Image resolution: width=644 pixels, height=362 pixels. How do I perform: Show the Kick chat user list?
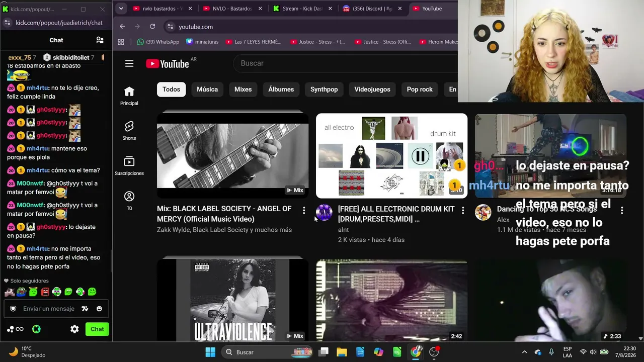coord(100,40)
